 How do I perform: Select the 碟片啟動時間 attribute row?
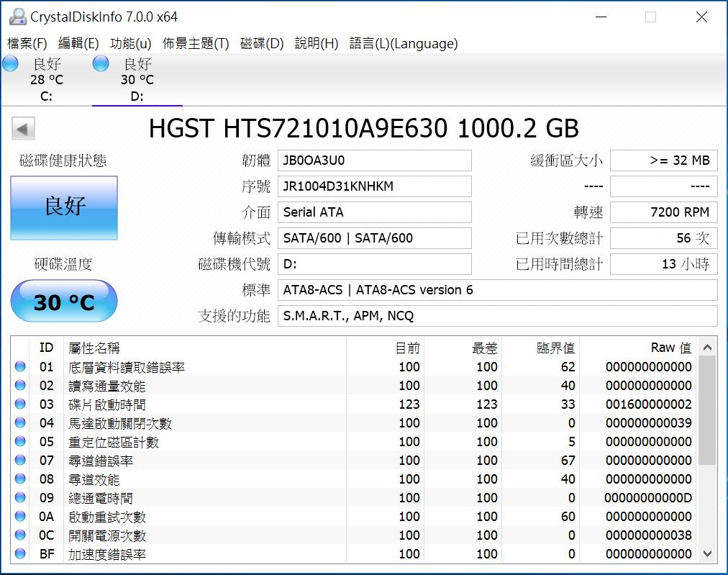coord(353,404)
